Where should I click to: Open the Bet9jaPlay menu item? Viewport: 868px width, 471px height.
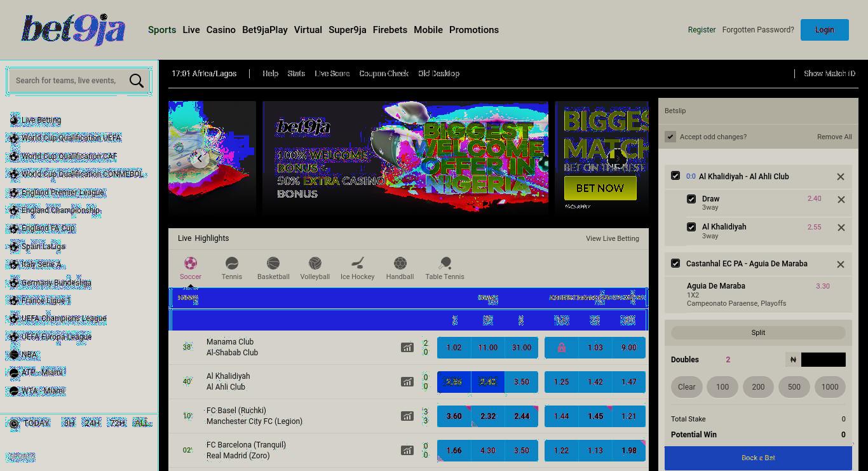[265, 30]
